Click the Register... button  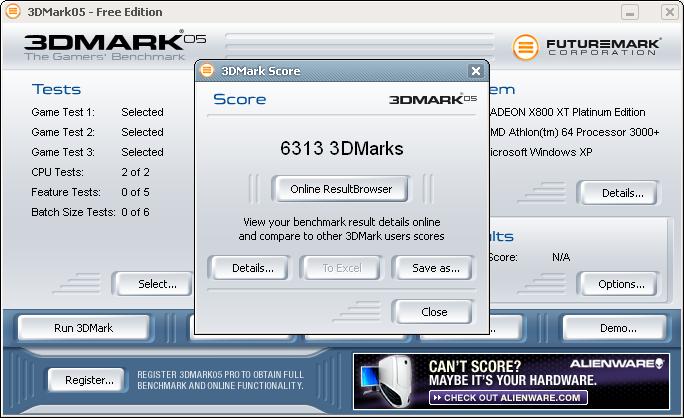[86, 380]
